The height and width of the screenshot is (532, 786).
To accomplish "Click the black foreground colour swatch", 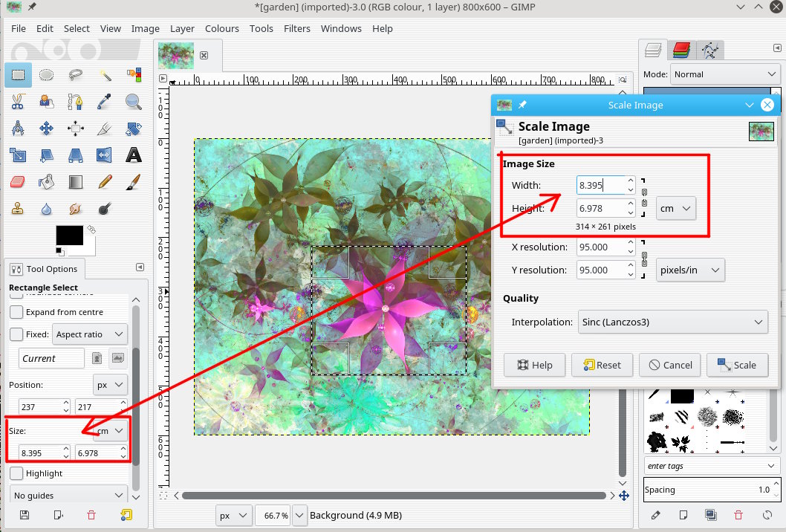I will click(70, 235).
